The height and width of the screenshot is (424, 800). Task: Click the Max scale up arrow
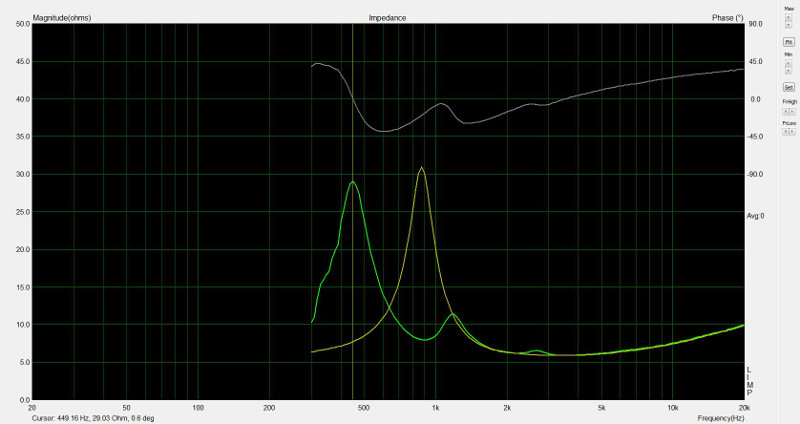point(788,16)
